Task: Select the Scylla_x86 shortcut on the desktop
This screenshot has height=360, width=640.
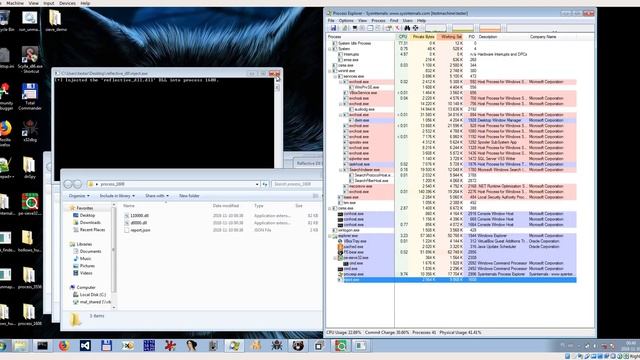Action: click(30, 60)
